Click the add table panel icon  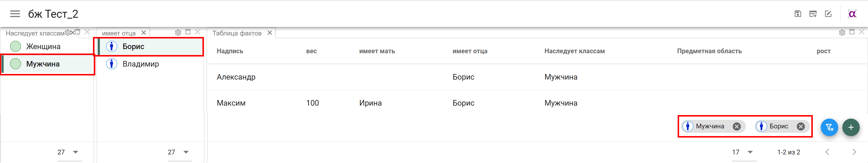coord(813,14)
